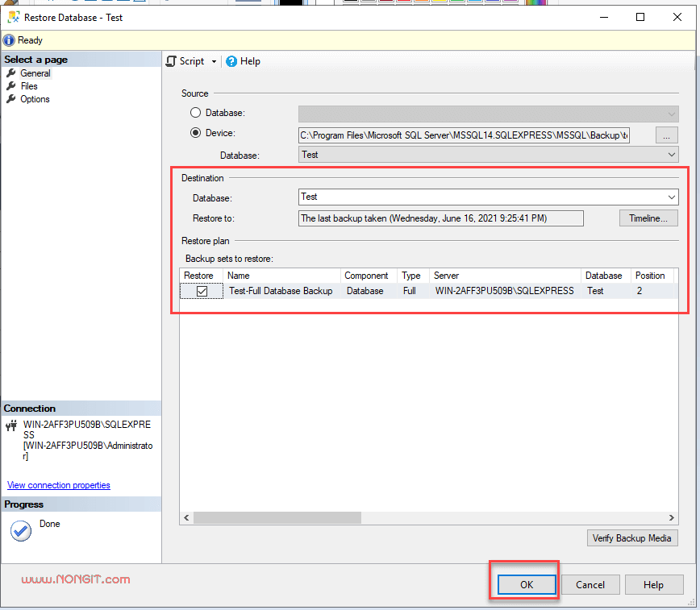Image resolution: width=700 pixels, height=610 pixels.
Task: Click the Help icon next to Script
Action: click(x=233, y=60)
